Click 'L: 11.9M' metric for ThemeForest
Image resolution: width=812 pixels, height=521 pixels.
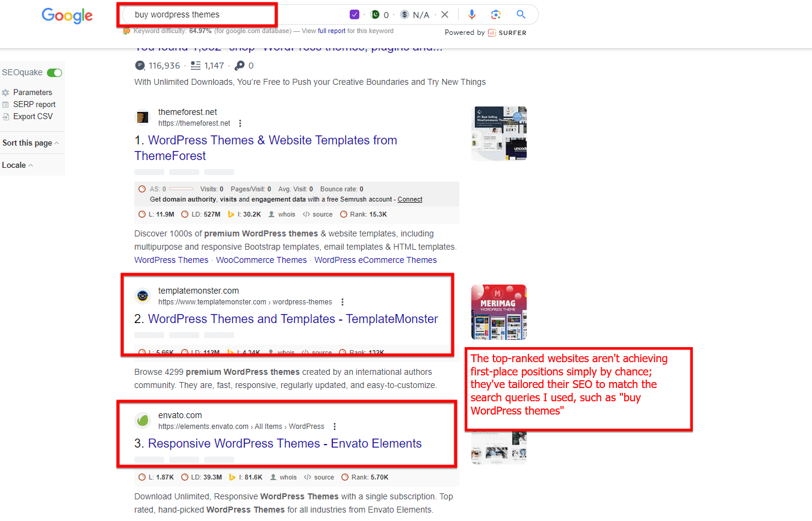(x=161, y=214)
